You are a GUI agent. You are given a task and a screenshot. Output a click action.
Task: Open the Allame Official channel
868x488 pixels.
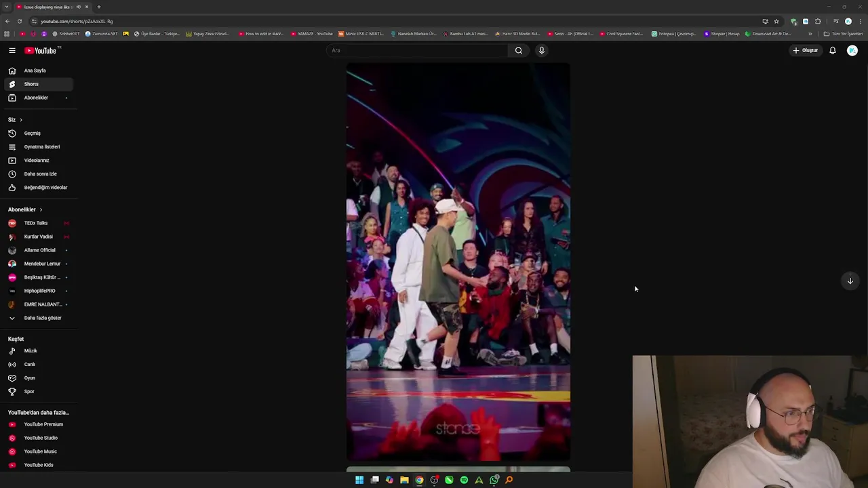pyautogui.click(x=39, y=250)
